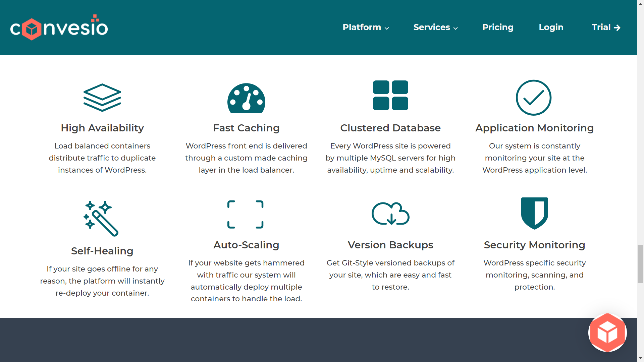Click the Clustered Database grid icon
This screenshot has height=362, width=644.
point(390,96)
